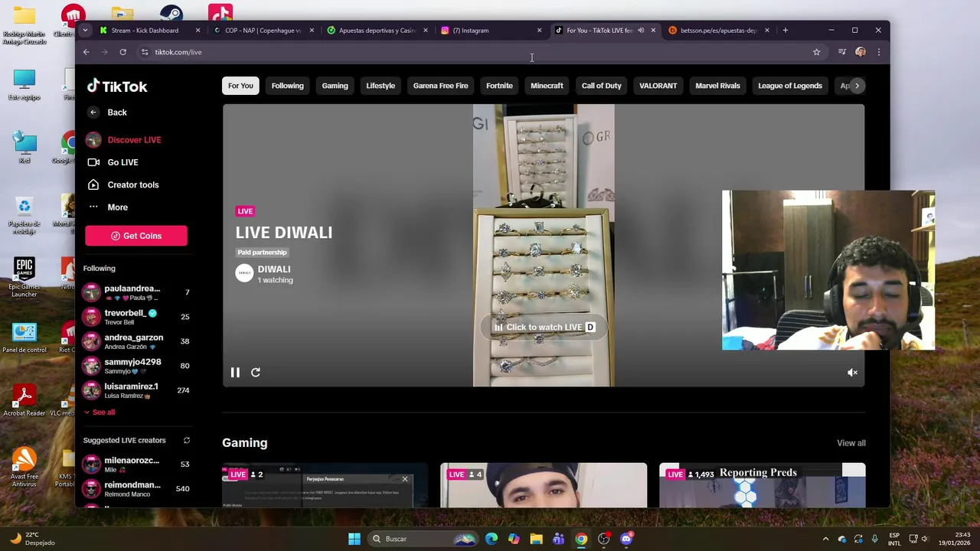Select the Call of Duty tab

pos(601,86)
